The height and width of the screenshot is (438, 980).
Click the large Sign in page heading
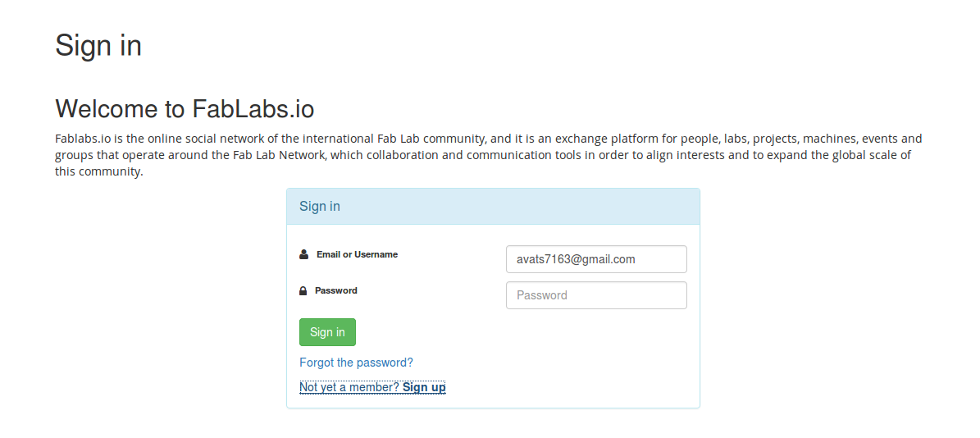98,45
